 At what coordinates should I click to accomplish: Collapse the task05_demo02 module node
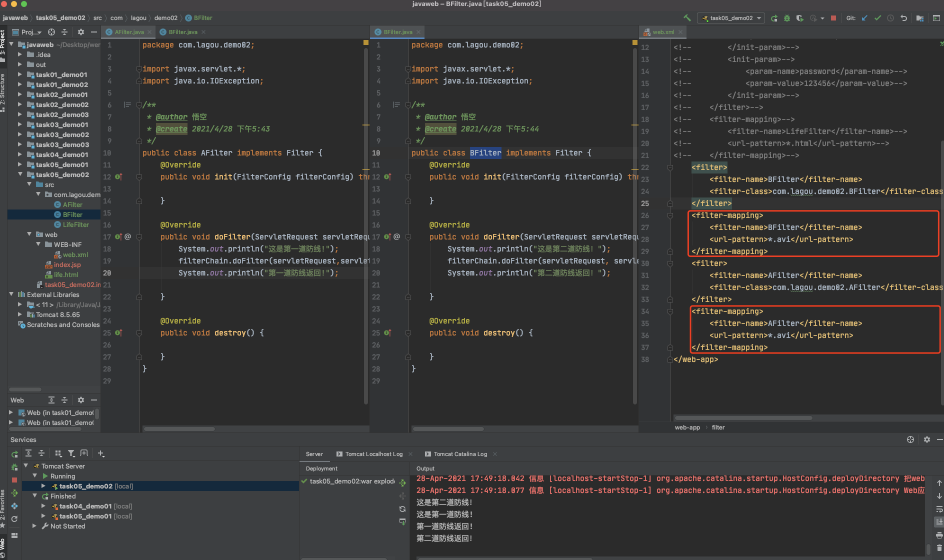click(20, 174)
